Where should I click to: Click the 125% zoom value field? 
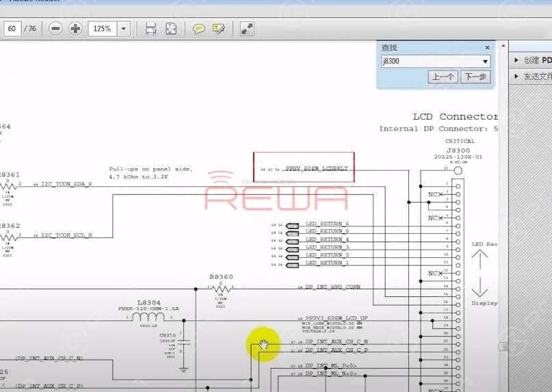[102, 29]
